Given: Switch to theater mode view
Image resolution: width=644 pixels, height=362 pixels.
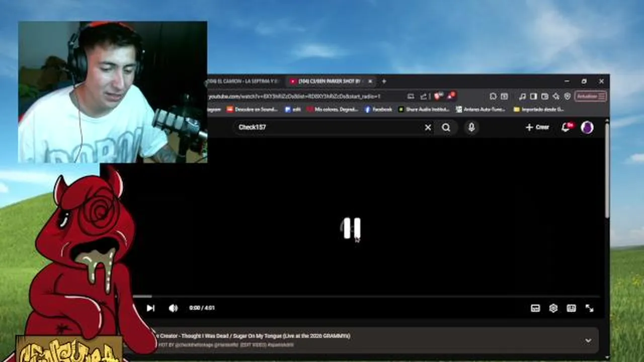Looking at the screenshot, I should (x=571, y=308).
